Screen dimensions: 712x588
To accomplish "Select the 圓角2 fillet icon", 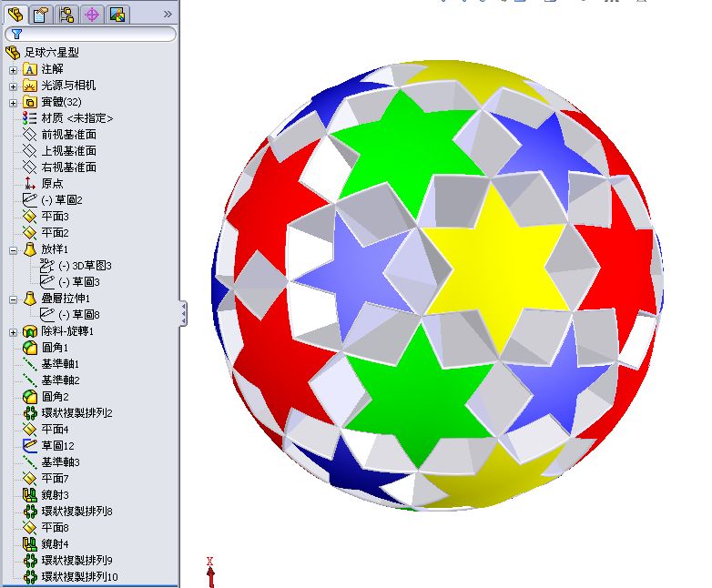I will click(29, 397).
